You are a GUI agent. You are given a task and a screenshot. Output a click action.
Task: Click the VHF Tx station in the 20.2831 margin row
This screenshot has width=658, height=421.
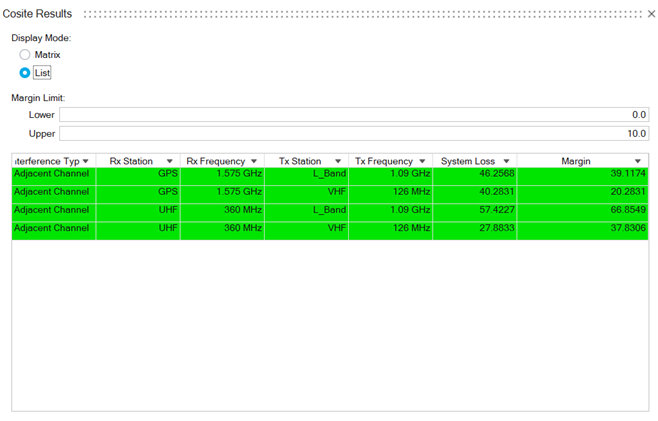point(337,191)
